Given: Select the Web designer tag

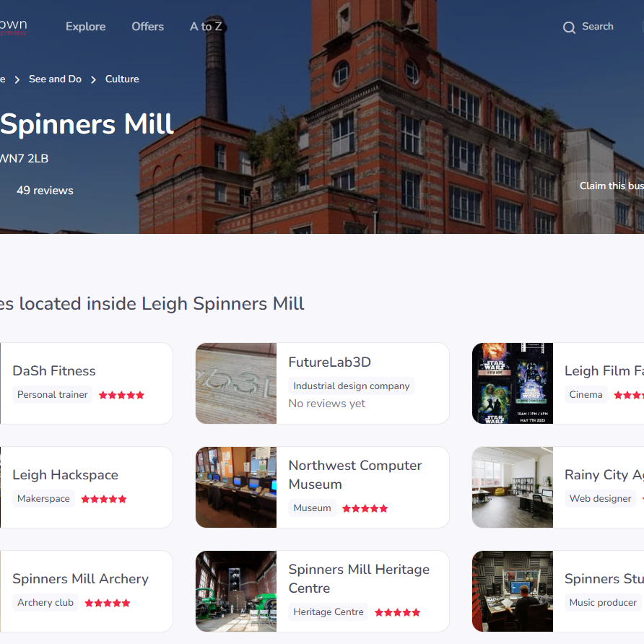Looking at the screenshot, I should point(600,499).
